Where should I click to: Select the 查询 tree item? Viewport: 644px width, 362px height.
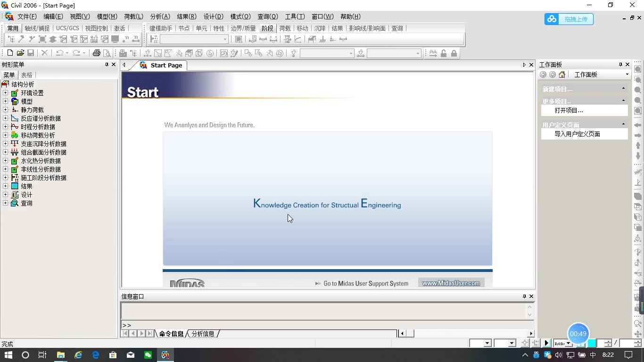[26, 203]
